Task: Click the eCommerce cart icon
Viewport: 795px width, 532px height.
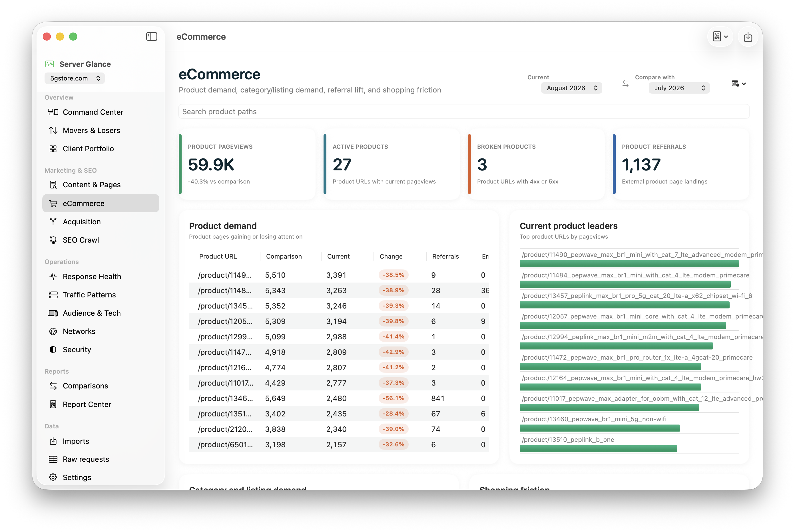Action: (x=53, y=203)
